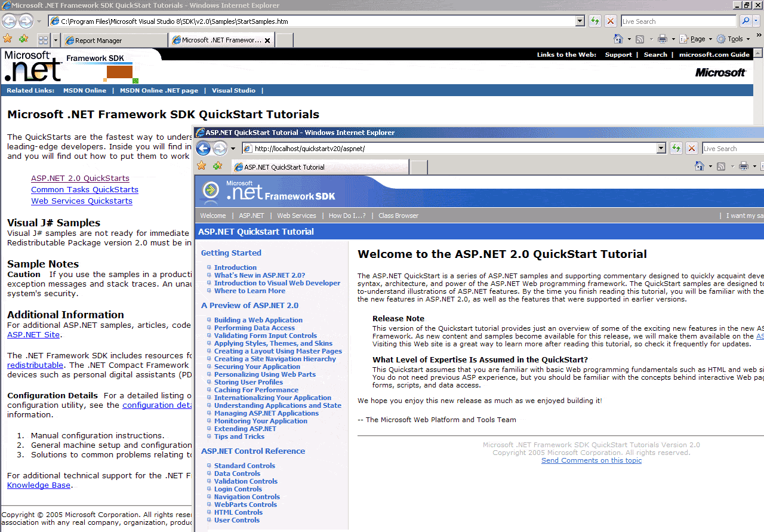Open the Welcome menu item

213,216
